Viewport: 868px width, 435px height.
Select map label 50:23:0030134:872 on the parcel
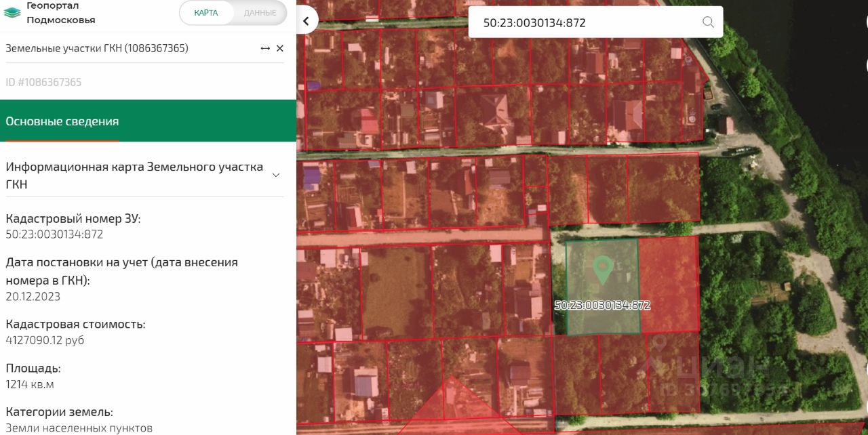coord(602,306)
